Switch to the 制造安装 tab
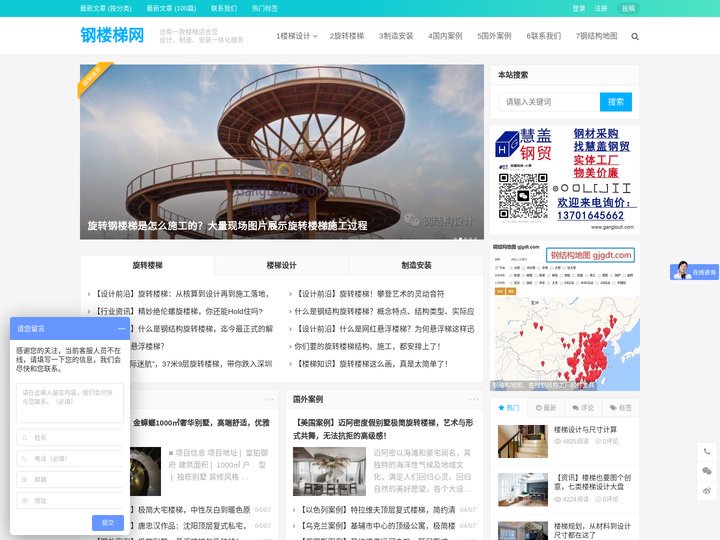This screenshot has width=720, height=540. [x=416, y=265]
